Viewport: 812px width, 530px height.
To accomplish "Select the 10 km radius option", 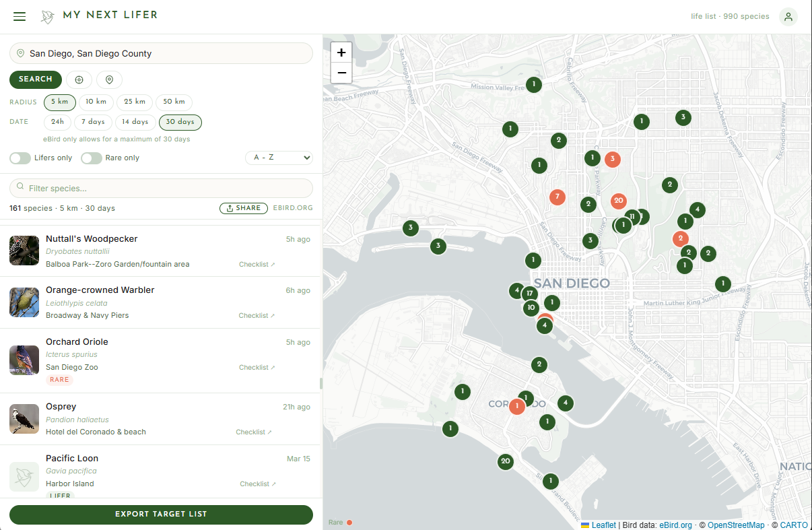I will tap(96, 102).
